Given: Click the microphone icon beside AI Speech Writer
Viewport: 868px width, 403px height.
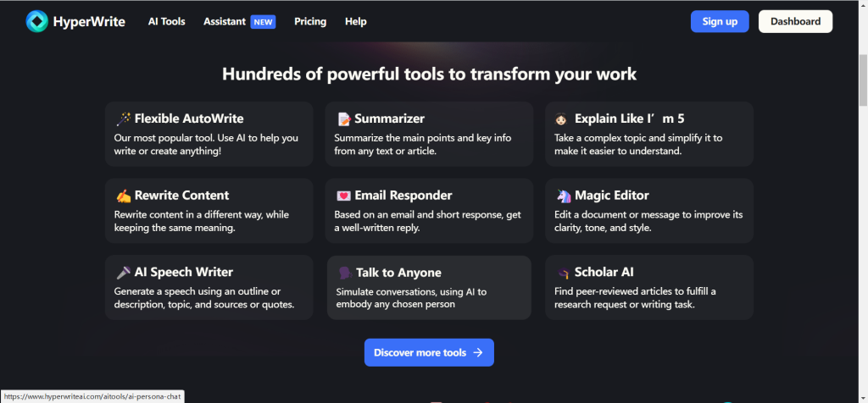Looking at the screenshot, I should (123, 273).
